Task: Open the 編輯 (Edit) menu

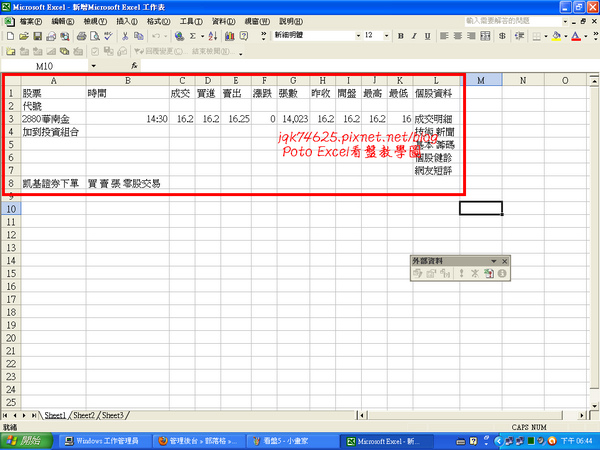Action: (63, 21)
